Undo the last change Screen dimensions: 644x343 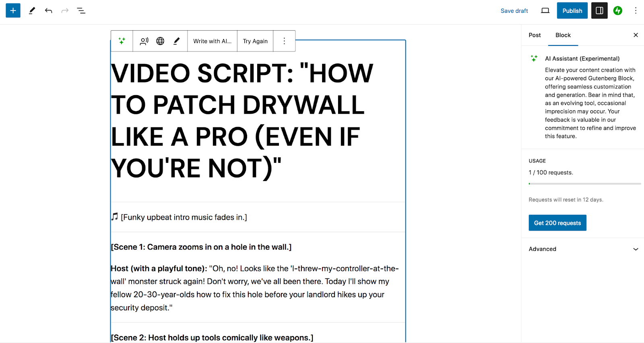(x=49, y=10)
